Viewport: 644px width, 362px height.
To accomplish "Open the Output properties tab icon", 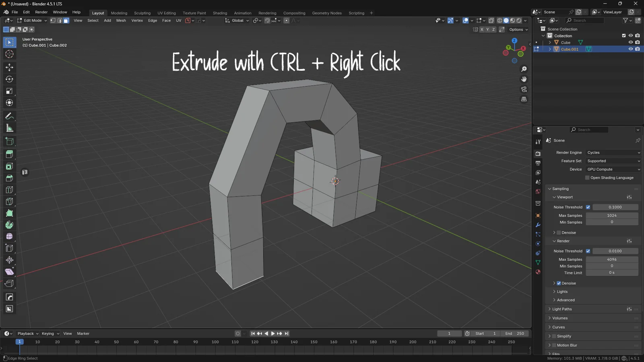I will (538, 163).
